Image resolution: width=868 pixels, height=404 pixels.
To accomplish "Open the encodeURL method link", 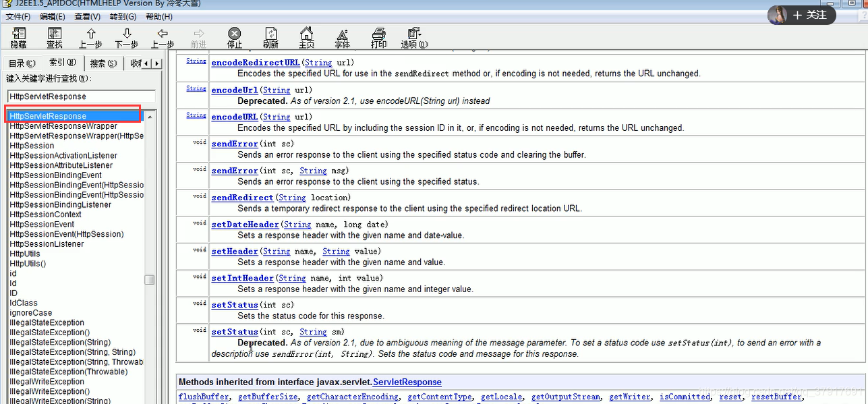I will click(234, 117).
